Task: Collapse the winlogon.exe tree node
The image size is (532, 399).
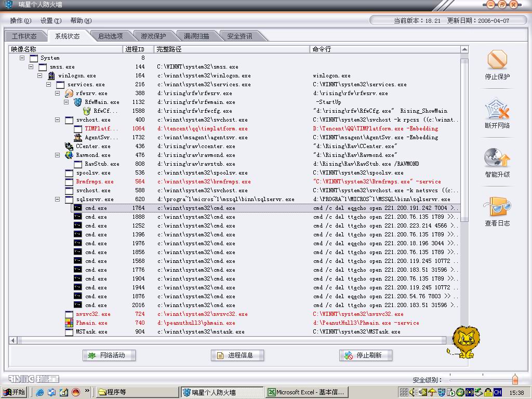Action: coord(39,76)
